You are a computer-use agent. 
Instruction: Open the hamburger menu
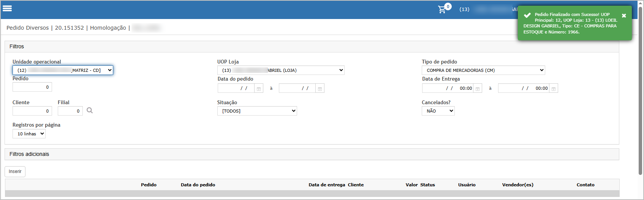pyautogui.click(x=7, y=8)
